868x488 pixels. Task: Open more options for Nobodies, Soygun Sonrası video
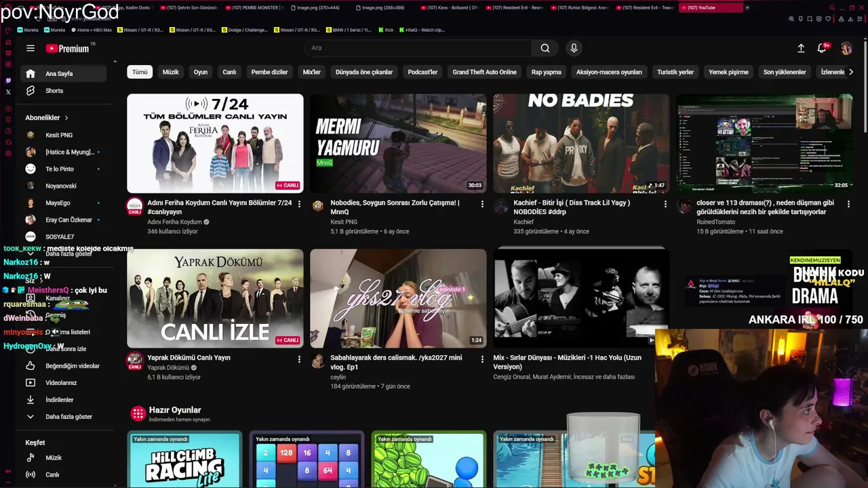tap(482, 204)
